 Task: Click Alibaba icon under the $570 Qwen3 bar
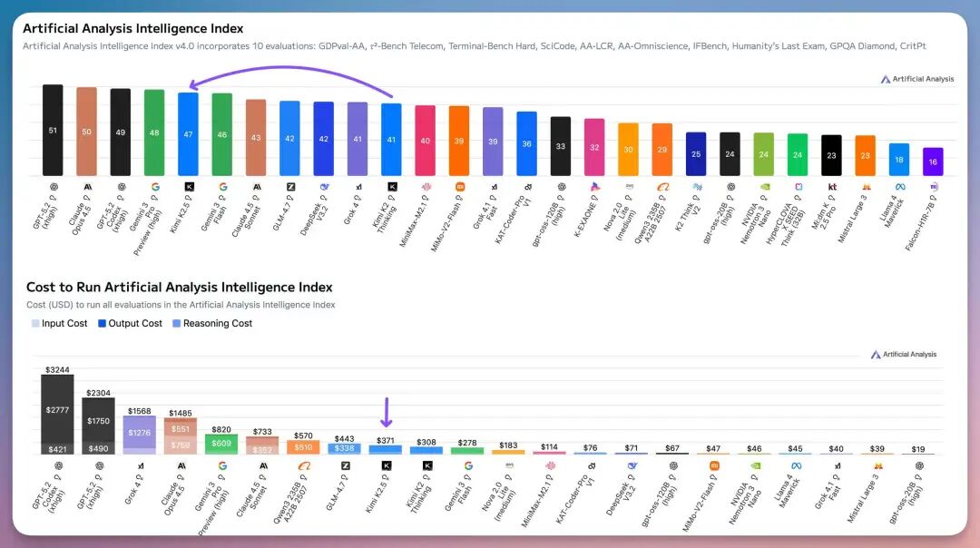[304, 465]
